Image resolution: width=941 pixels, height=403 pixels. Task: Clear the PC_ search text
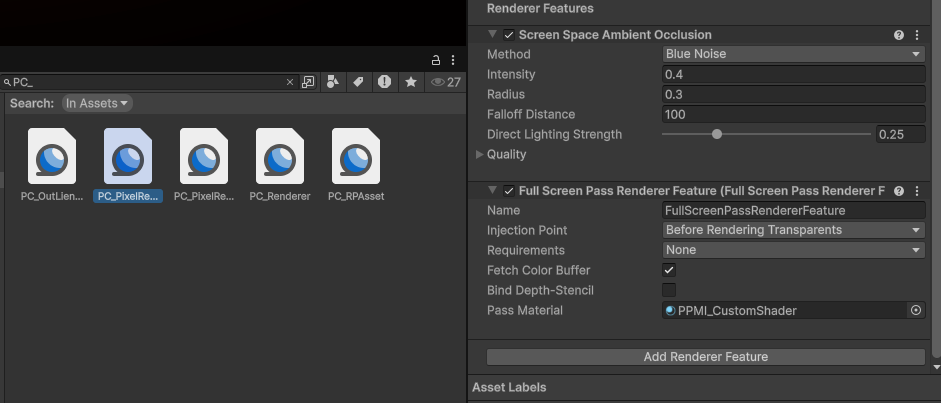[290, 82]
